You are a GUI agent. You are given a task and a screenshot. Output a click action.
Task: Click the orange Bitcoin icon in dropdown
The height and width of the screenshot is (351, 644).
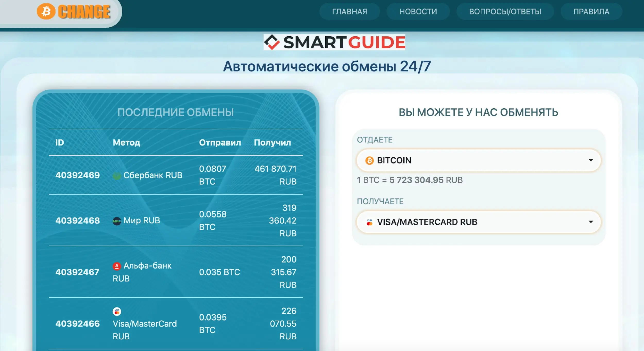(369, 160)
